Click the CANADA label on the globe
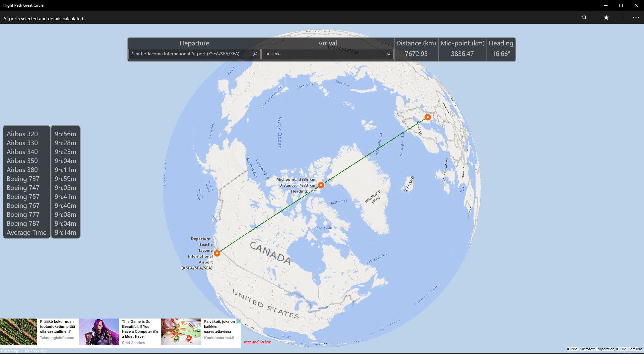Image resolution: width=644 pixels, height=354 pixels. 270,253
